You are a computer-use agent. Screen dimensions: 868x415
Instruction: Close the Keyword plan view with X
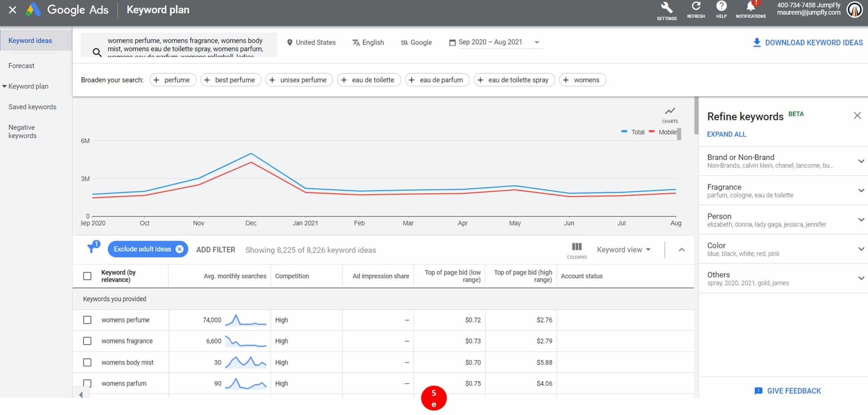click(x=12, y=10)
